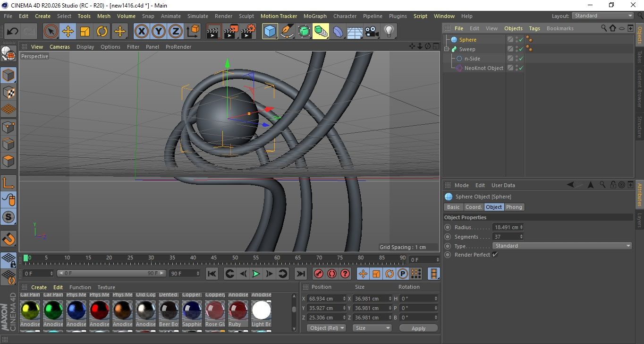The image size is (644, 344).
Task: Add a Cube primitive object
Action: (270, 32)
